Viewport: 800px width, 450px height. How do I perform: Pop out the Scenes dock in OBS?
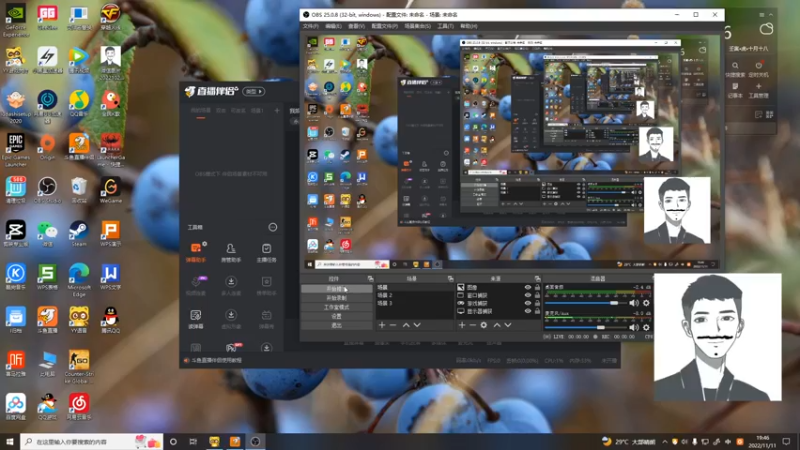click(451, 279)
